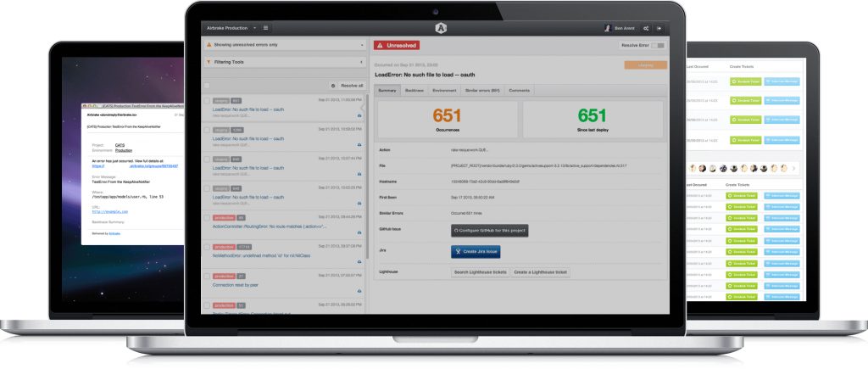Click the first avatar in the right laptop's avatar strip
The height and width of the screenshot is (369, 868).
(692, 168)
